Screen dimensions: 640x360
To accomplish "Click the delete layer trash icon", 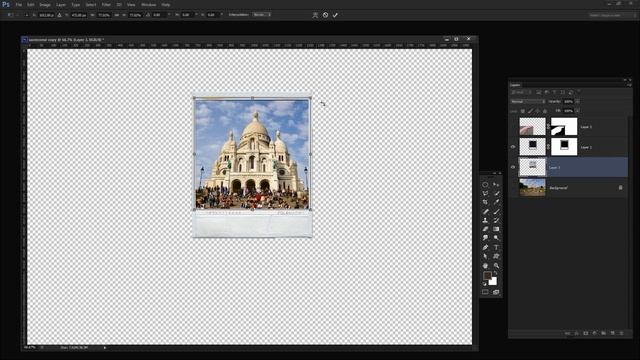I will click(x=621, y=333).
